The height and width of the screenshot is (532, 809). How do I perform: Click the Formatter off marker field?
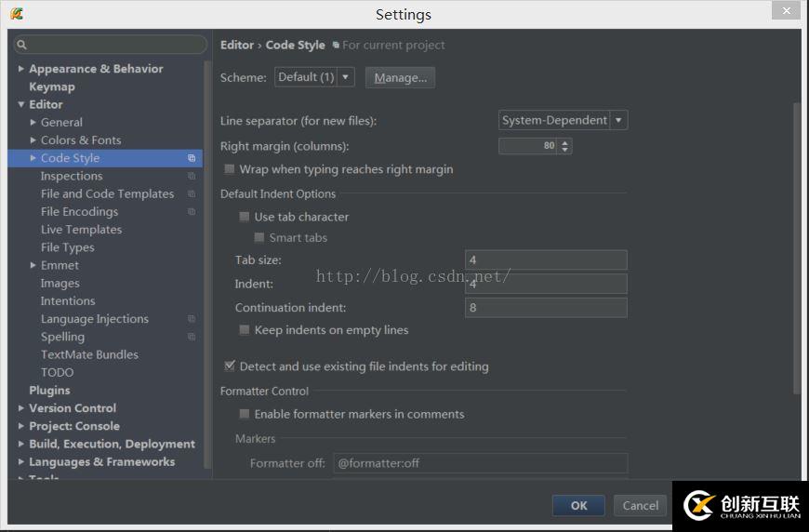(481, 463)
